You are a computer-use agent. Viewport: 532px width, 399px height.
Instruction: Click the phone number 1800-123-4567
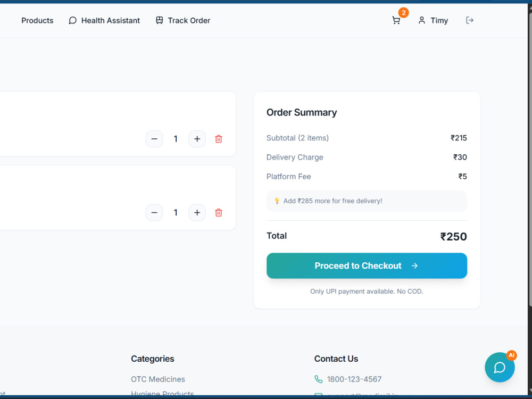pyautogui.click(x=354, y=379)
